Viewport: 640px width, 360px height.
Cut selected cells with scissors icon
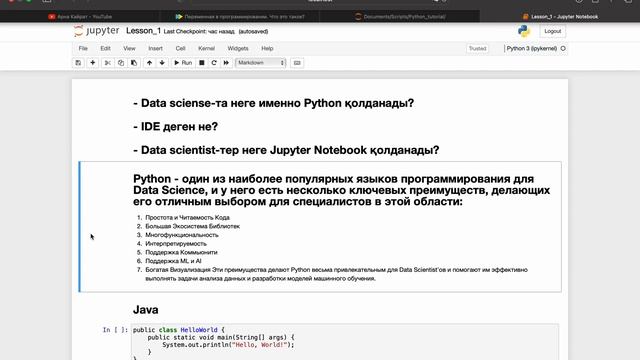click(x=108, y=63)
